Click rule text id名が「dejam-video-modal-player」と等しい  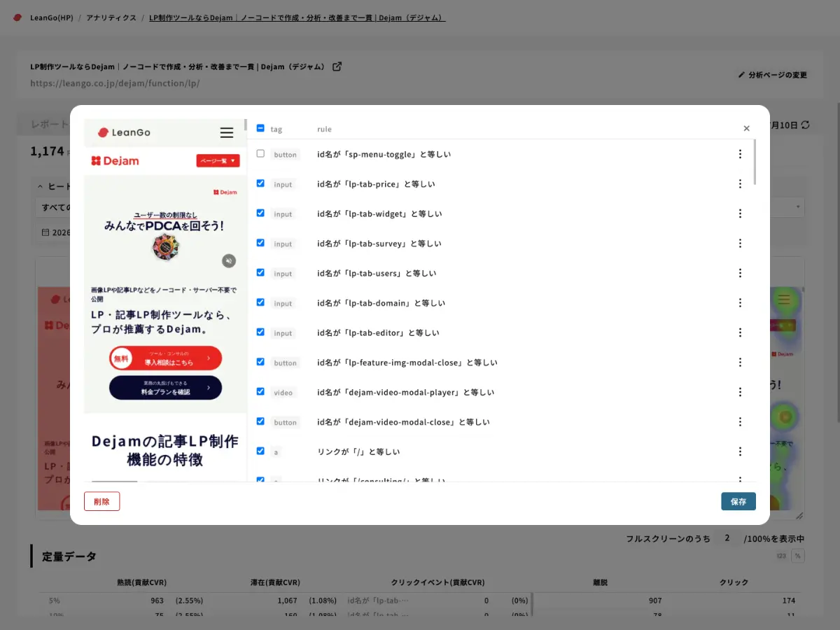(x=405, y=392)
